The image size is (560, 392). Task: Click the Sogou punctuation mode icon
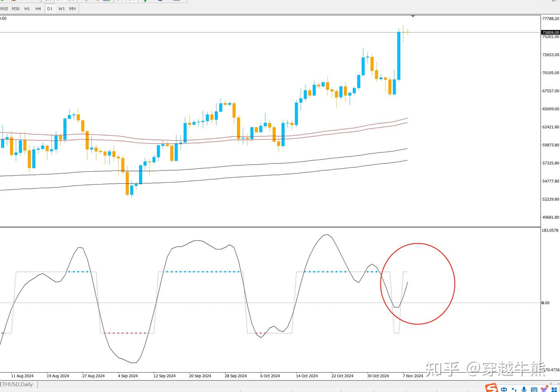(x=514, y=390)
